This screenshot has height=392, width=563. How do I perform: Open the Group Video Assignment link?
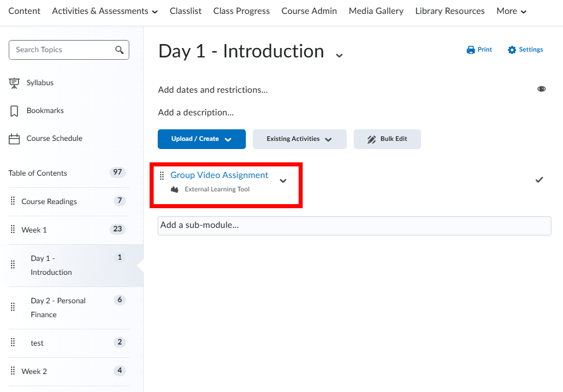[x=219, y=175]
